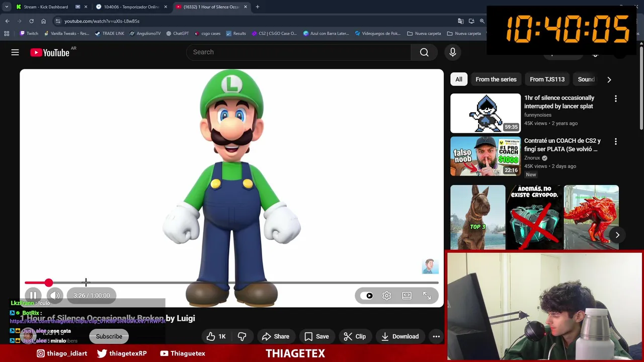
Task: Mute the video volume
Action: tap(55, 296)
